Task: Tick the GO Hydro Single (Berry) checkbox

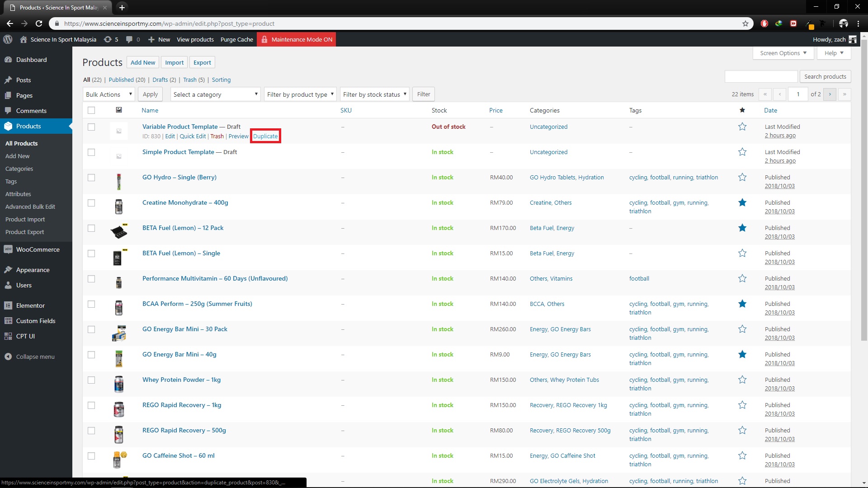Action: tap(91, 178)
